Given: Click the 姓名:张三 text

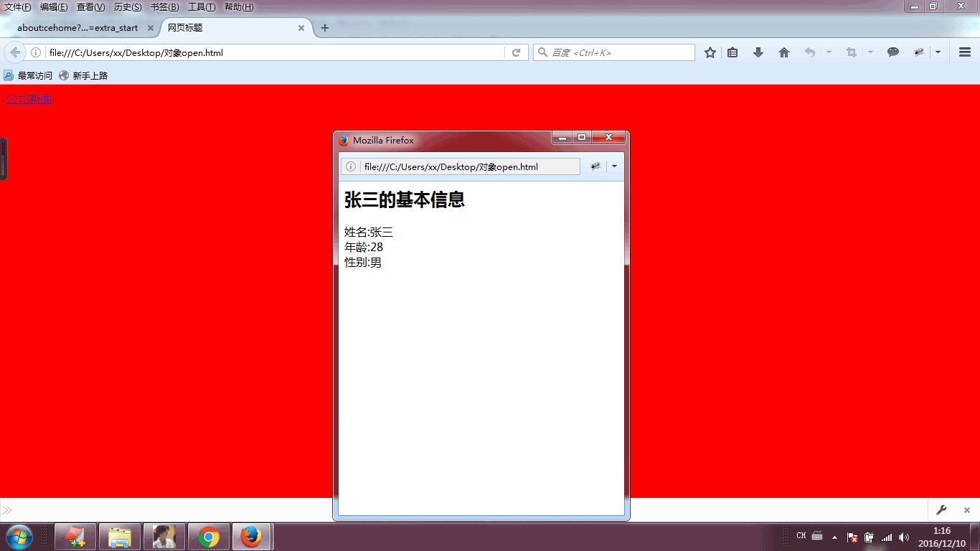Looking at the screenshot, I should click(369, 232).
